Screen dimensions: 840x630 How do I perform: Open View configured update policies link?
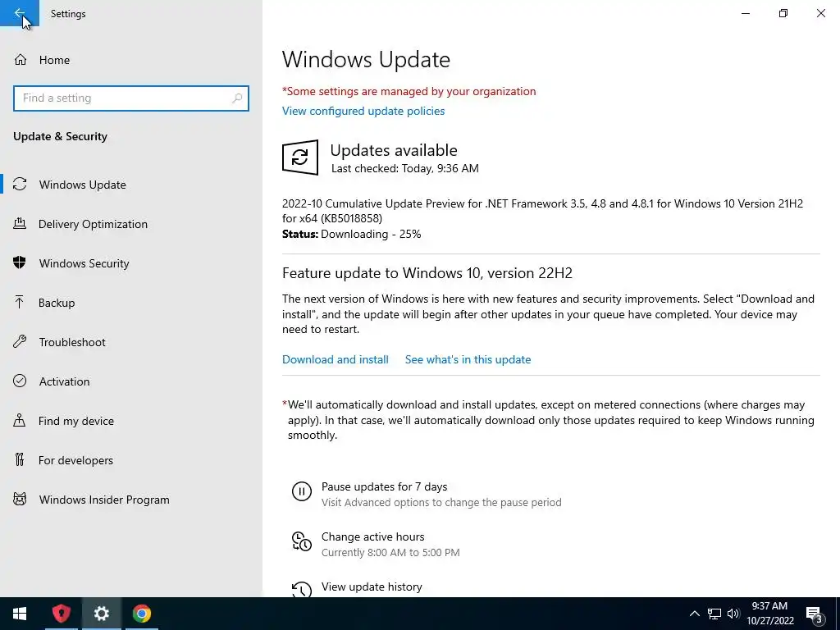coord(363,111)
